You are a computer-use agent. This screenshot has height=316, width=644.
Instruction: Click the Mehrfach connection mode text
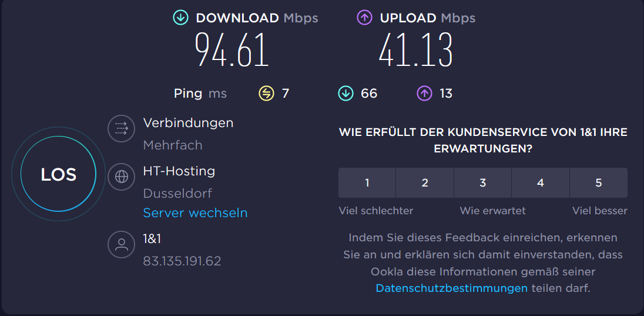tap(173, 145)
